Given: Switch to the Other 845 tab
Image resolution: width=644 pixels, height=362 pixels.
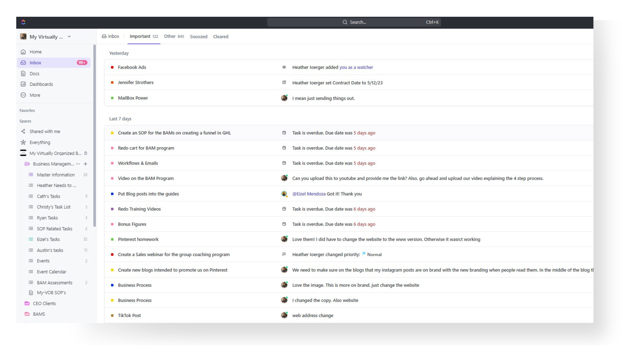Looking at the screenshot, I should pyautogui.click(x=173, y=36).
